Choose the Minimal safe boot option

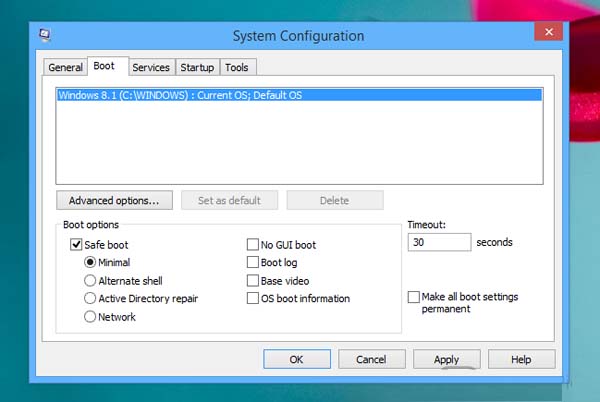[91, 262]
